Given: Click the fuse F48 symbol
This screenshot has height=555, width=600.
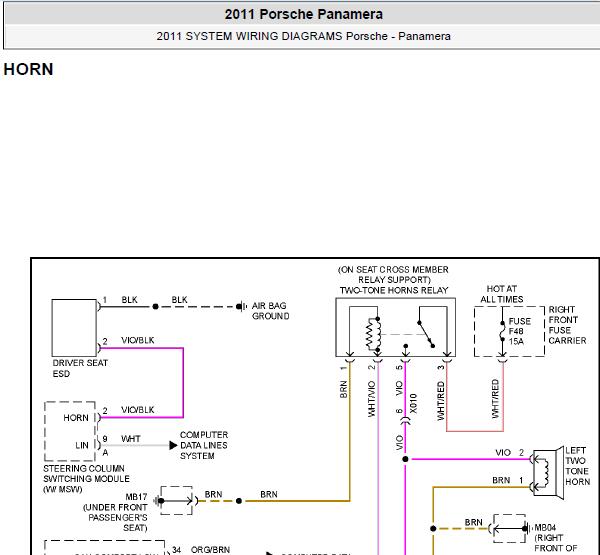Looking at the screenshot, I should [x=502, y=331].
